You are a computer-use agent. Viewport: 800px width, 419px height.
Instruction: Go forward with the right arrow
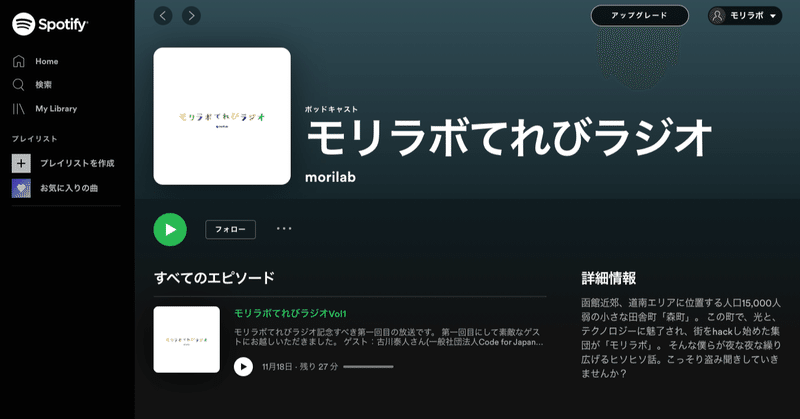191,16
